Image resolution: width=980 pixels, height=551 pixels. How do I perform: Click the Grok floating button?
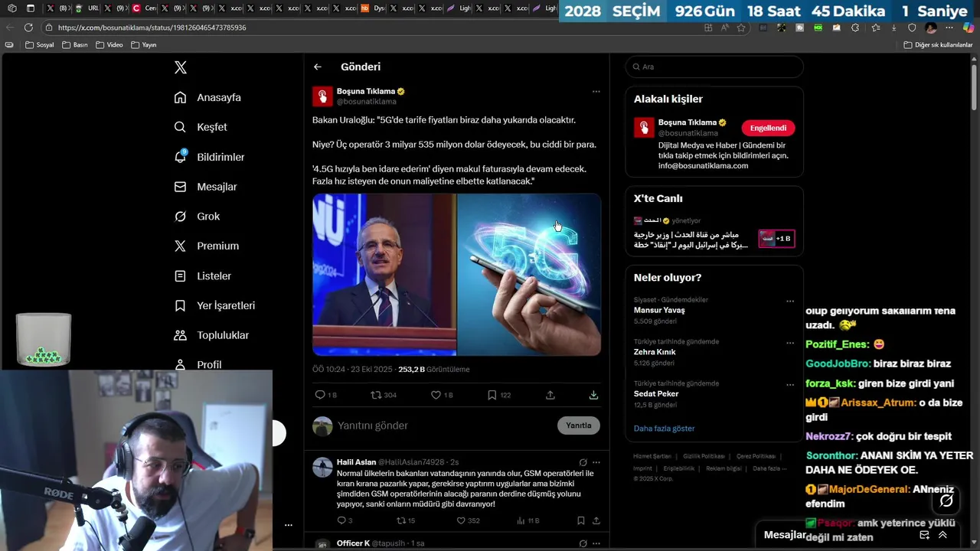click(946, 500)
